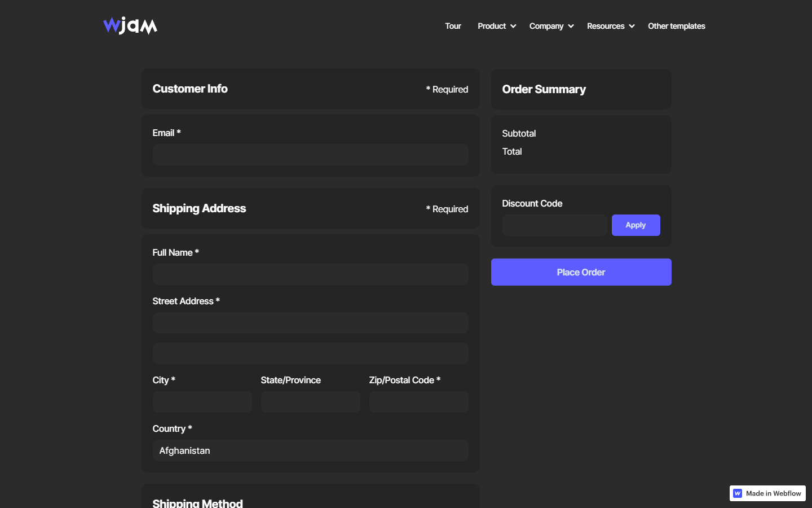The image size is (812, 508).
Task: Focus the City input field
Action: tap(202, 402)
